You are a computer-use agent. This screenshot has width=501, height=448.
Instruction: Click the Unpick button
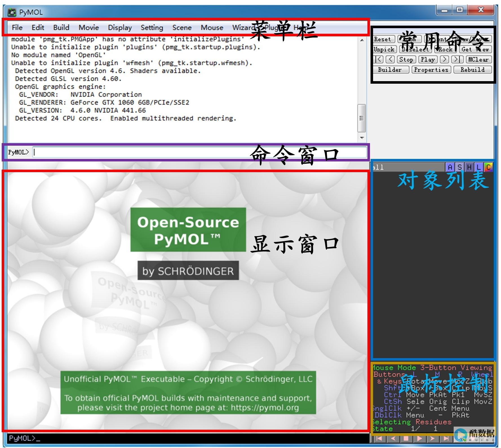point(384,49)
